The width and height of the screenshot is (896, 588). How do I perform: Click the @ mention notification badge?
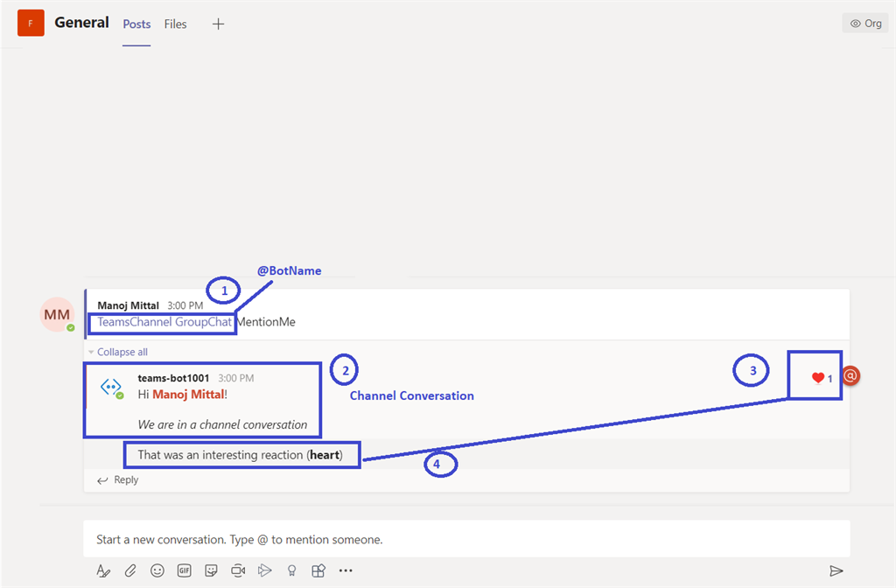850,376
